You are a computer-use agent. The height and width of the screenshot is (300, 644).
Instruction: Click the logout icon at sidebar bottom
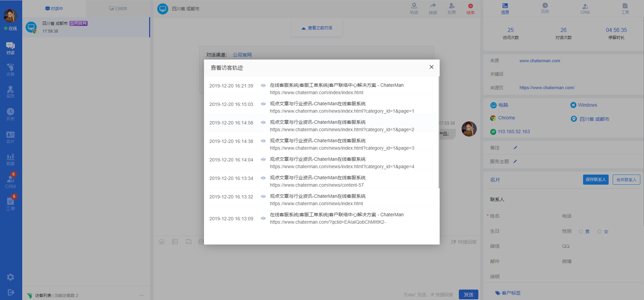(x=10, y=292)
